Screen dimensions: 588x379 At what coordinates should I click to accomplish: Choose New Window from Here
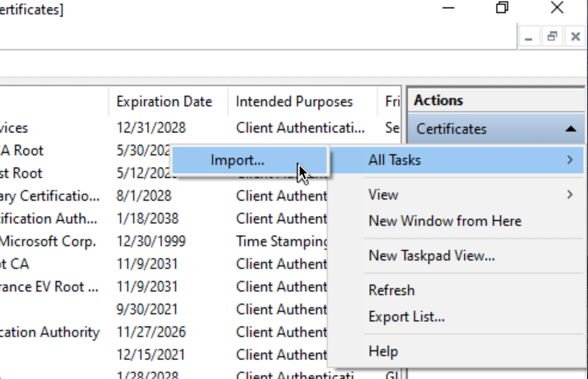coord(444,221)
